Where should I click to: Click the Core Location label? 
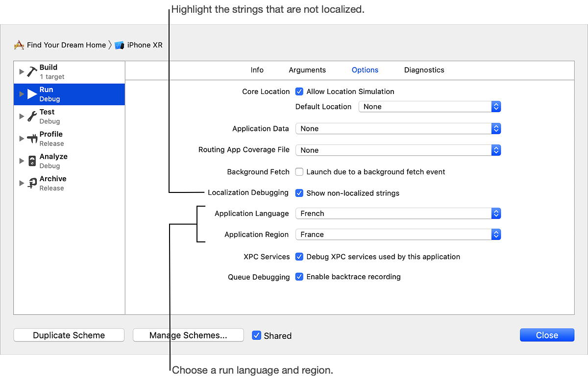266,92
